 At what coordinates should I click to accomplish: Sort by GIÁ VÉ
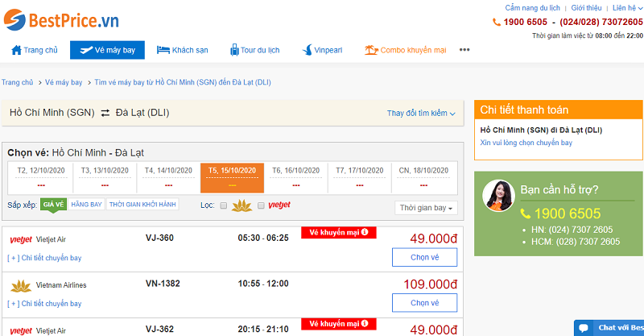pos(53,205)
